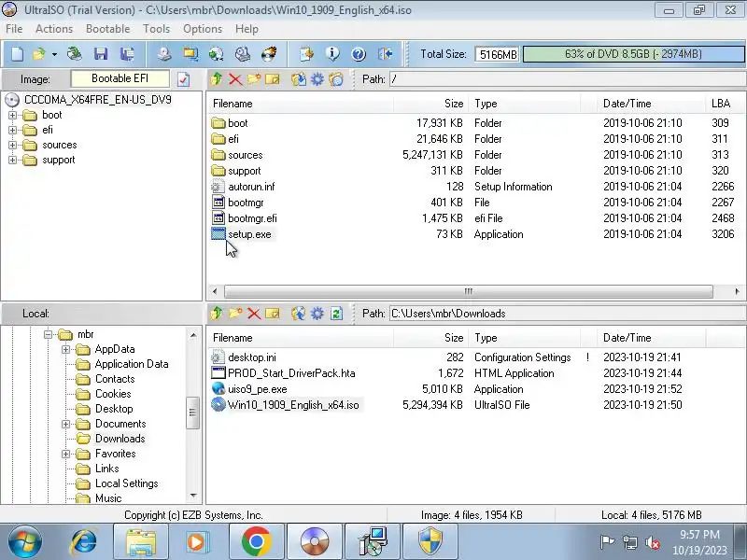Click the gear icon in Local pane toolbar
Screen dimensions: 747x560
(x=317, y=314)
